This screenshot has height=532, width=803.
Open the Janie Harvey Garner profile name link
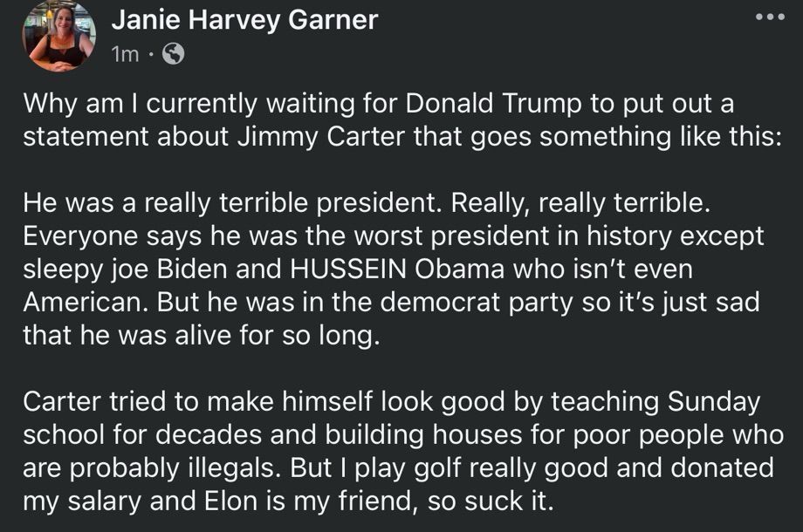[x=244, y=20]
